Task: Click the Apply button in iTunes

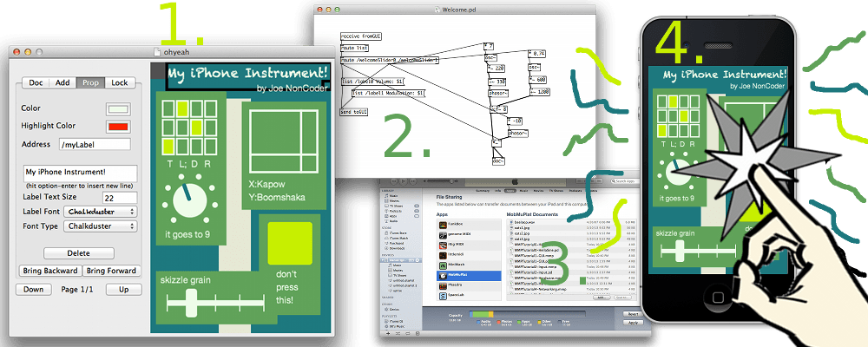Action: pos(633,323)
